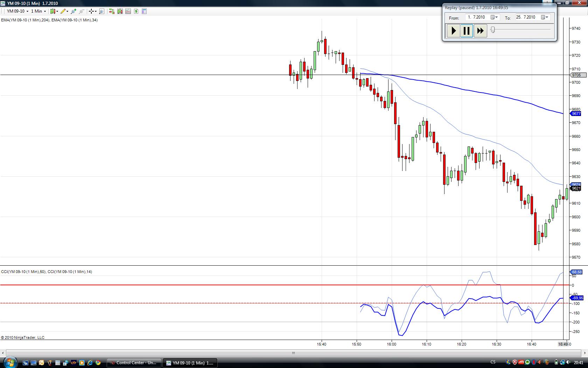Click the -69.95 CCI value marker
The width and height of the screenshot is (588, 368).
577,298
